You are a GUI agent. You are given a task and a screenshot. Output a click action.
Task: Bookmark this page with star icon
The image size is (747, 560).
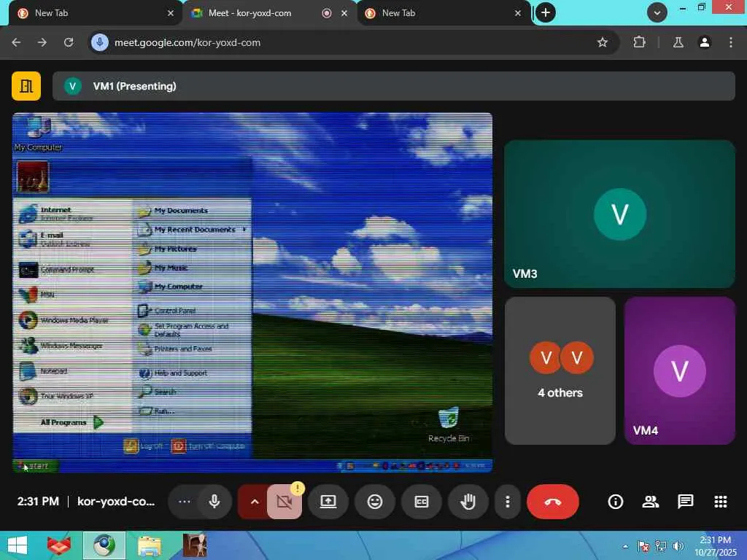(x=602, y=42)
